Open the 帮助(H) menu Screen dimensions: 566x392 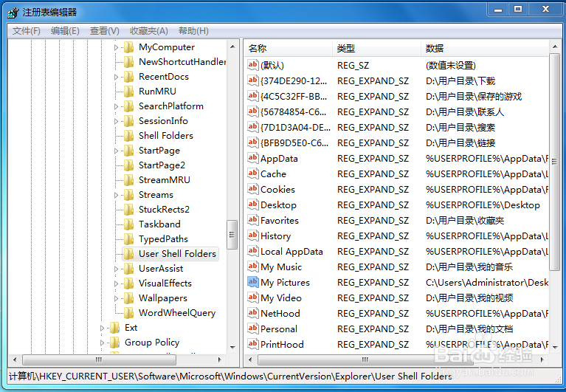pos(193,31)
